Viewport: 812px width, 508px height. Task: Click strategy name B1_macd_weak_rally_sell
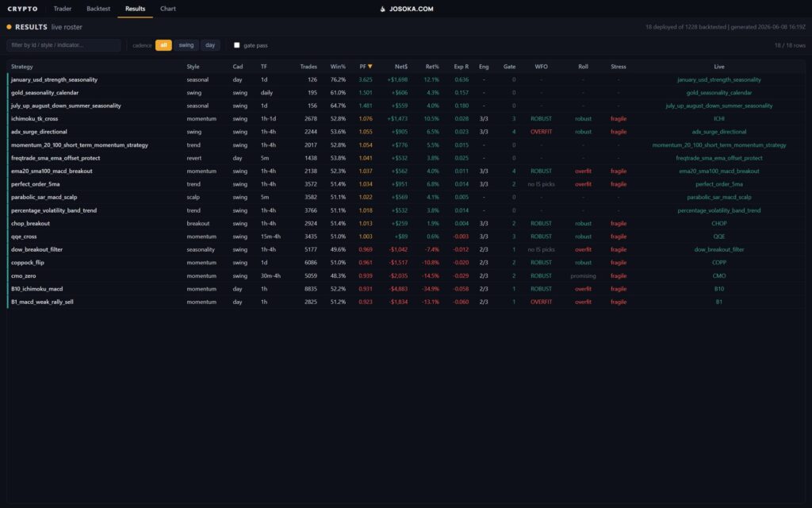[42, 302]
